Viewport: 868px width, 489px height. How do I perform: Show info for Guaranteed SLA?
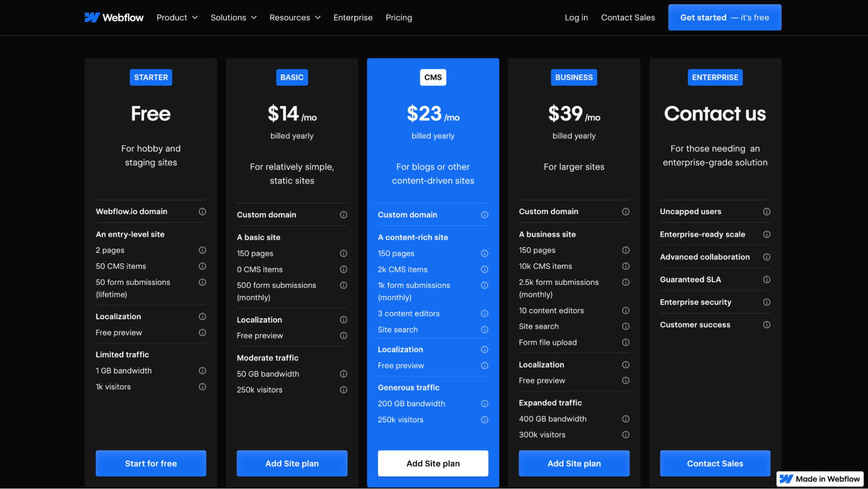[767, 280]
